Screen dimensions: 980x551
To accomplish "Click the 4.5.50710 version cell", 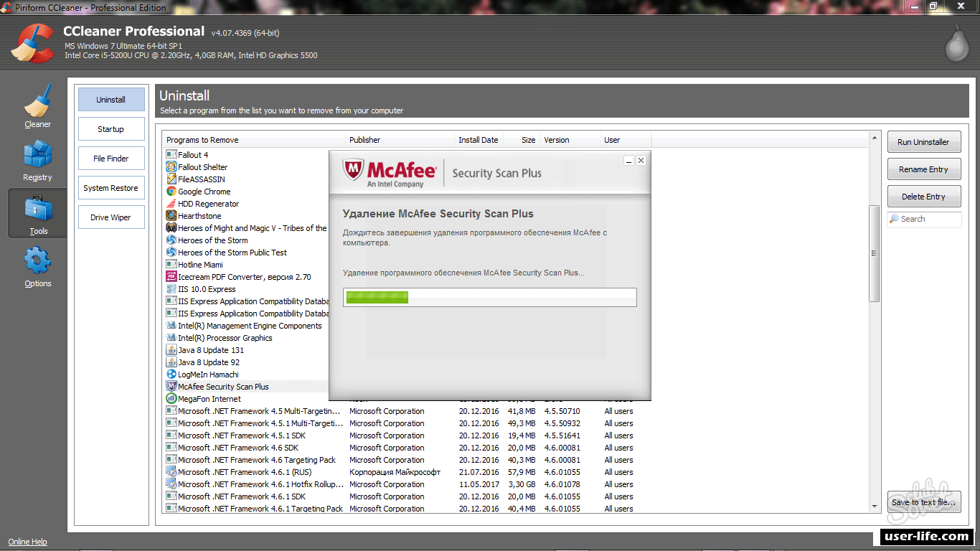I will 562,411.
